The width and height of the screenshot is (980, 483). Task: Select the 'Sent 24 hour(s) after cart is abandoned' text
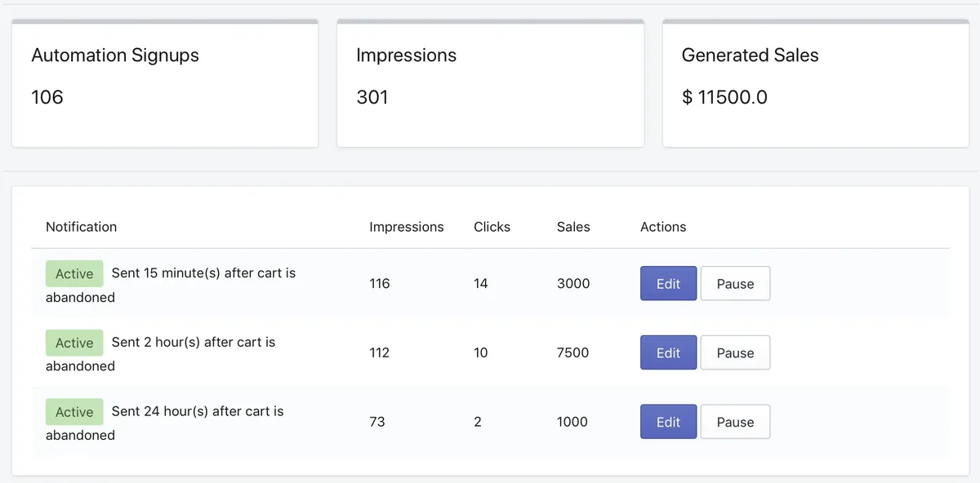click(165, 423)
